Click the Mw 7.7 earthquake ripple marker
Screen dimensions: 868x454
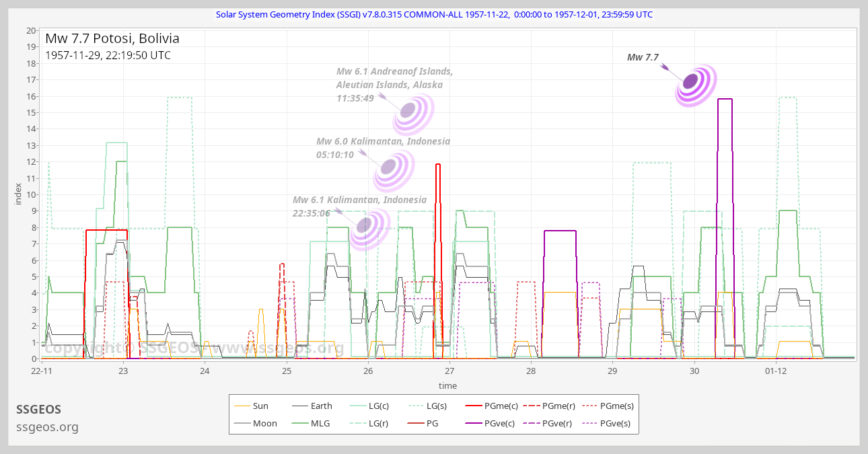[696, 85]
